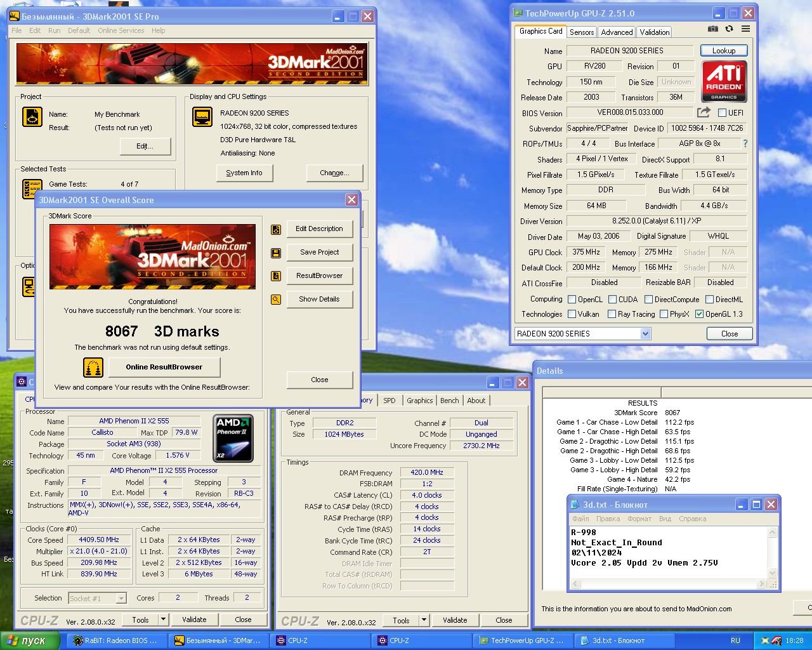The width and height of the screenshot is (812, 650).
Task: Click the icon beside ResultBrowser button
Action: coord(276,276)
